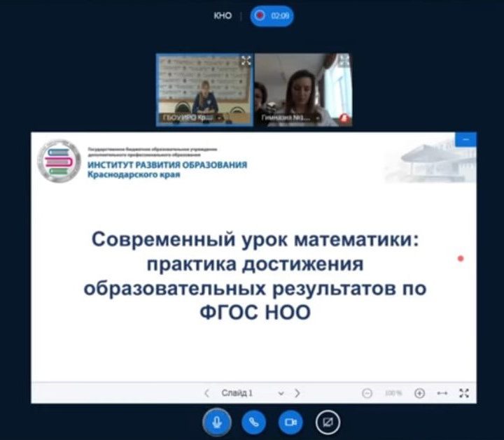504x440 pixels.
Task: Zoom in the presentation with plus icon
Action: [x=419, y=393]
